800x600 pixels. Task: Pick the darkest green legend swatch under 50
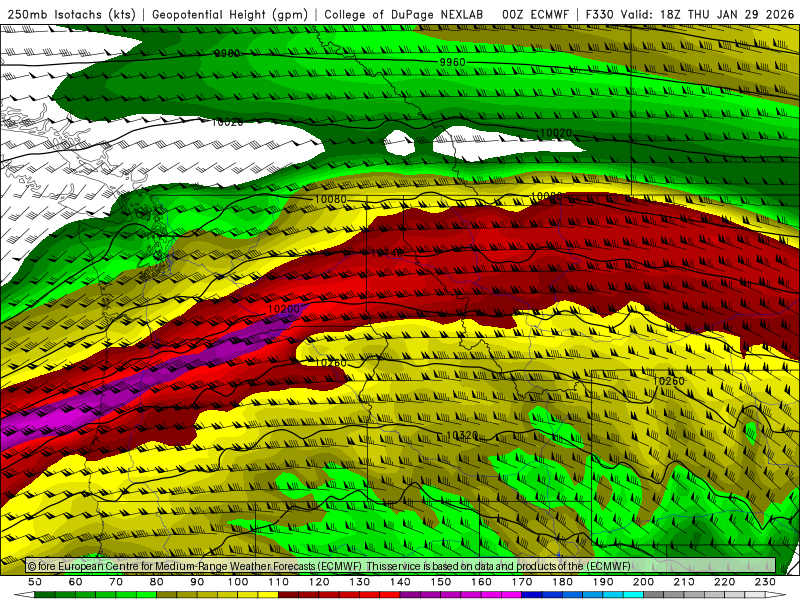45,595
